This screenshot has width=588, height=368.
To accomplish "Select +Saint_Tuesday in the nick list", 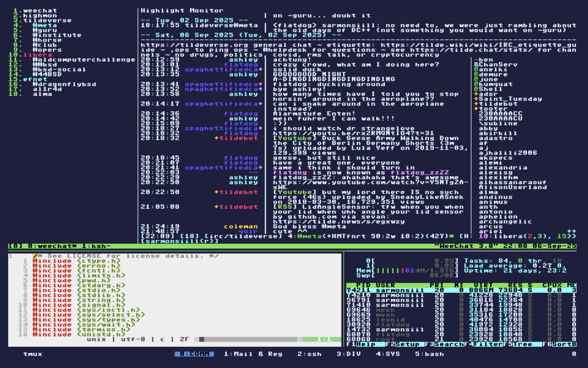I will click(x=508, y=99).
